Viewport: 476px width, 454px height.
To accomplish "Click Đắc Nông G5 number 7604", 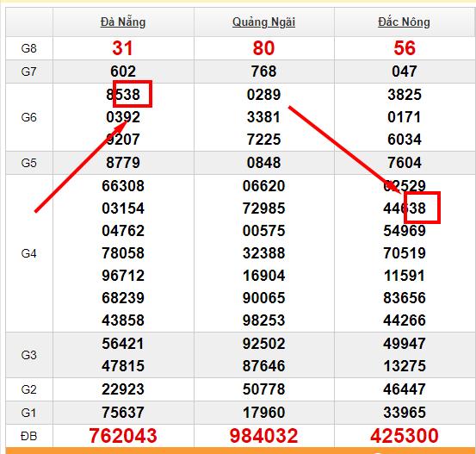I will click(405, 163).
